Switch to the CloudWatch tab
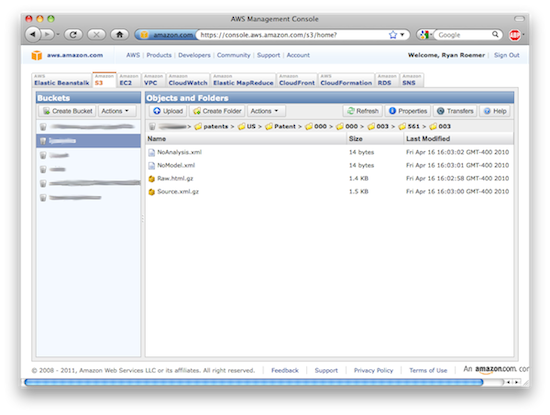The width and height of the screenshot is (550, 415). click(x=188, y=80)
